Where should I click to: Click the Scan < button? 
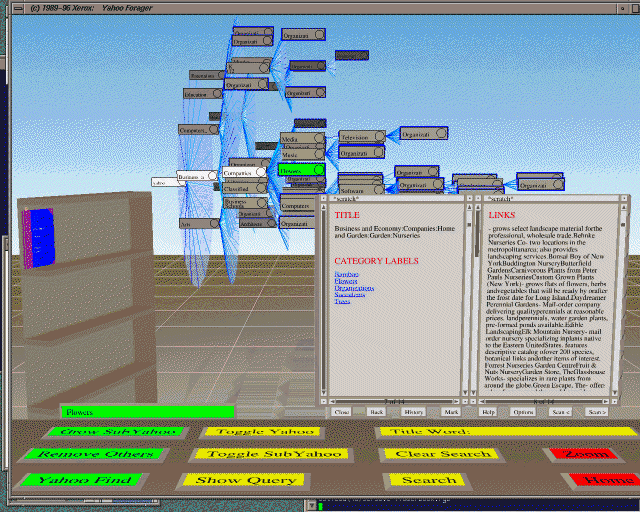pos(560,412)
